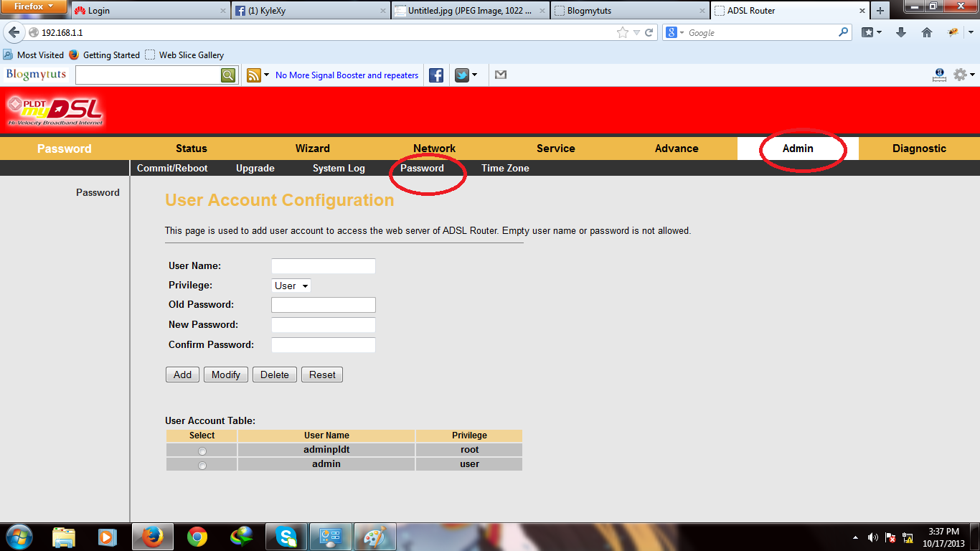Switch to the Network tab
The image size is (980, 551).
tap(434, 149)
